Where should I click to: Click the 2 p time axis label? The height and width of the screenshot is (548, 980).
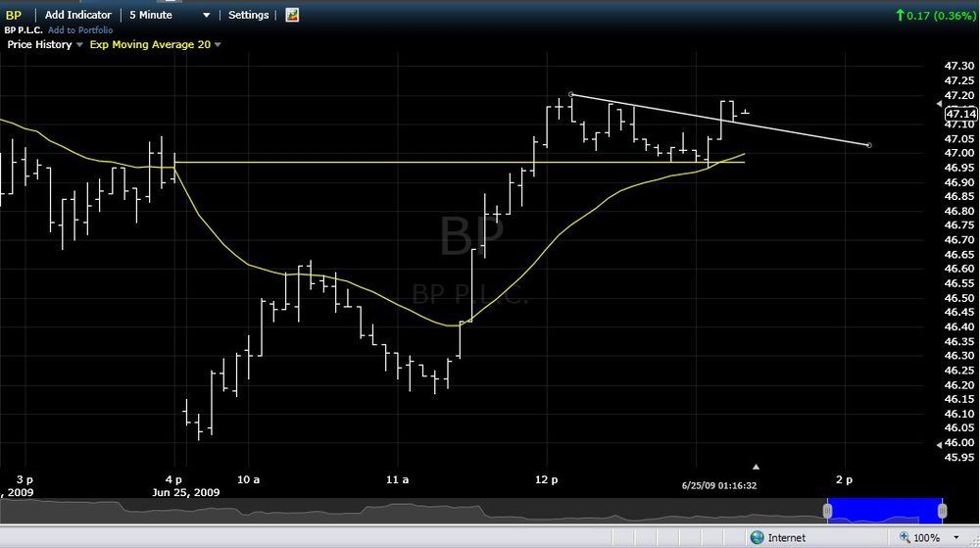pos(844,479)
